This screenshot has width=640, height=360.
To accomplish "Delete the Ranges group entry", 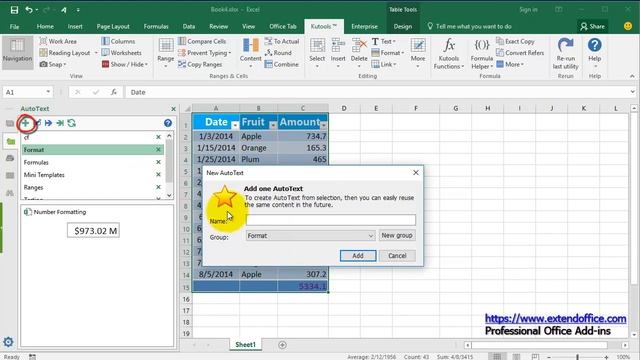I will tap(158, 187).
